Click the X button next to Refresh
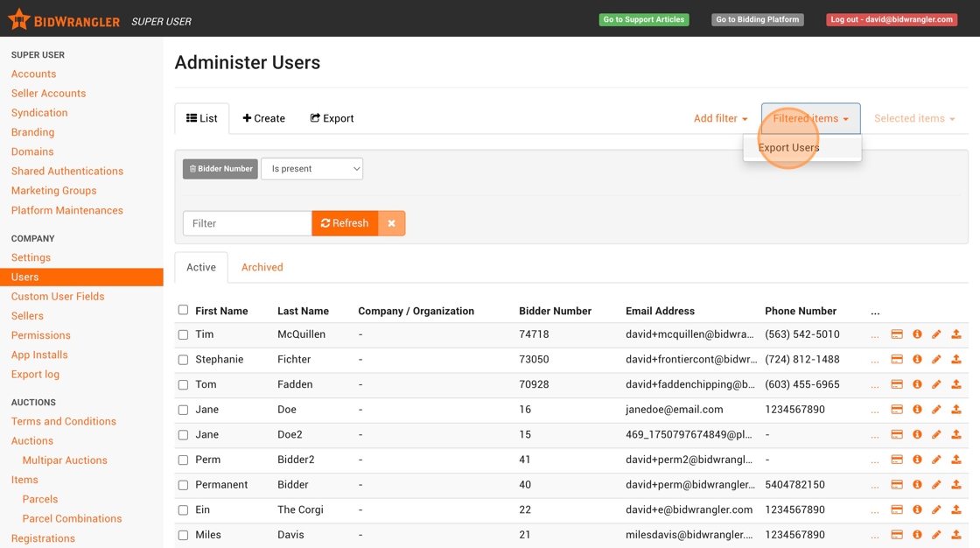980x548 pixels. point(391,223)
